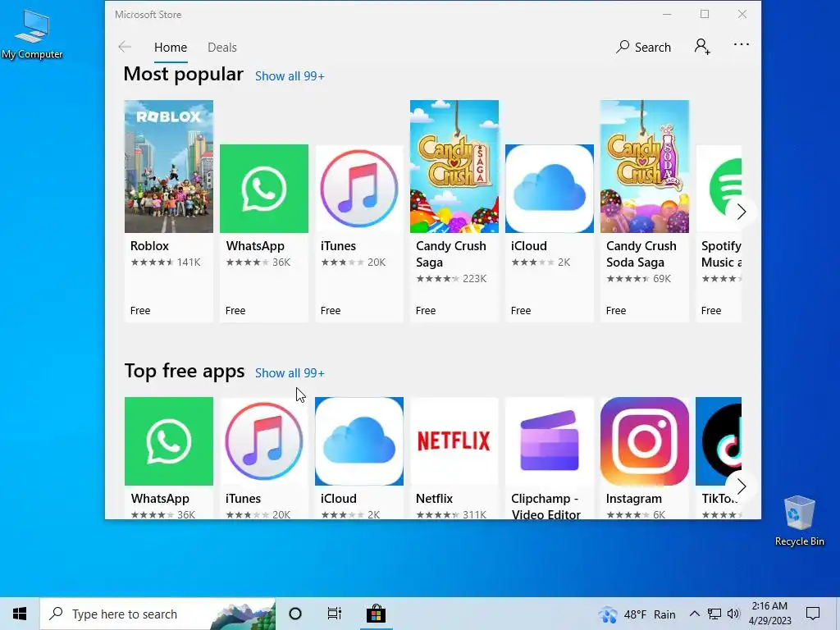Screen dimensions: 840x630
Task: Show all 99+ Most popular apps
Action: 290,76
